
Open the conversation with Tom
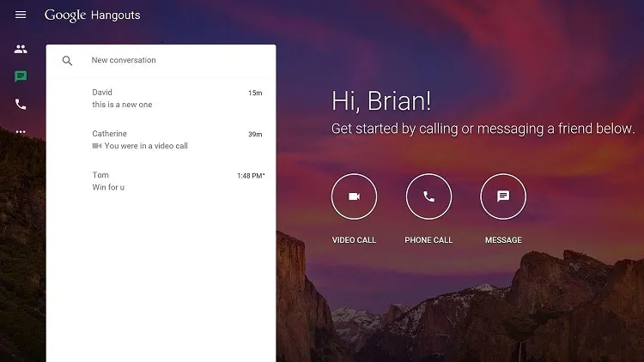(161, 181)
